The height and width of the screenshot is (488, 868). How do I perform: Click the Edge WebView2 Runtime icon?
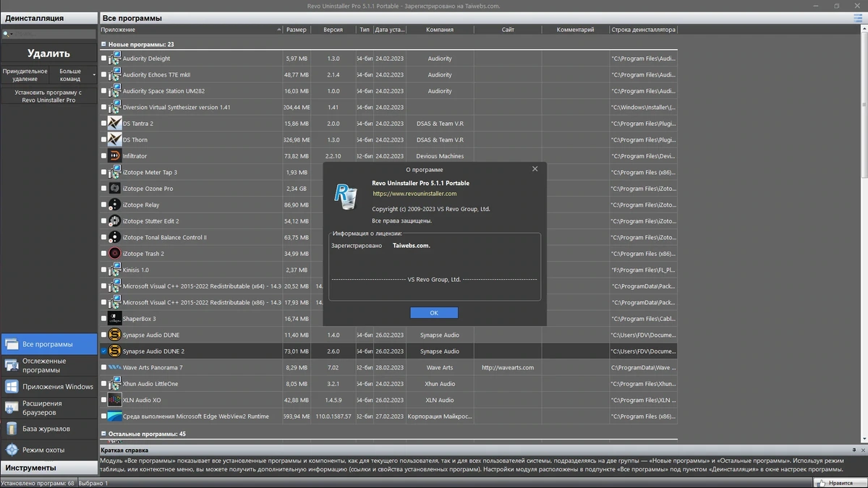[114, 416]
